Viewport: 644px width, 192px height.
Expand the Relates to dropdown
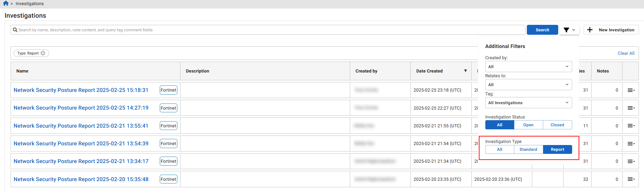528,84
